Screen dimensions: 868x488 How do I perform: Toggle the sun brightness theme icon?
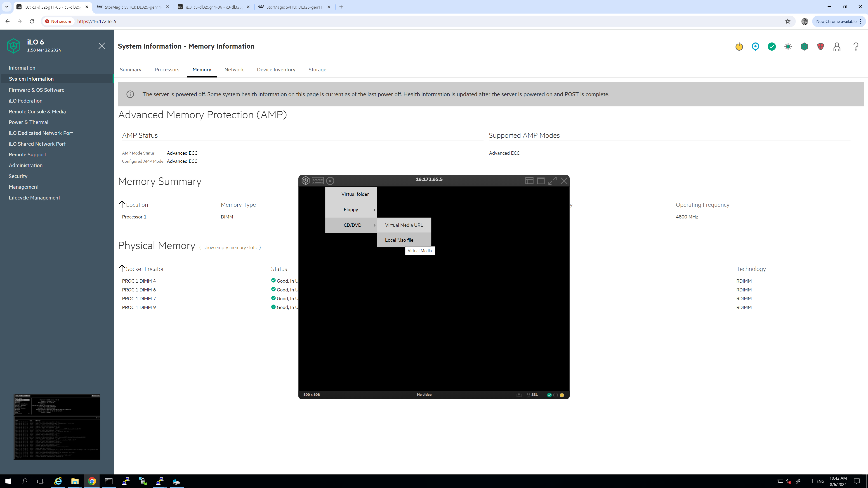click(788, 47)
